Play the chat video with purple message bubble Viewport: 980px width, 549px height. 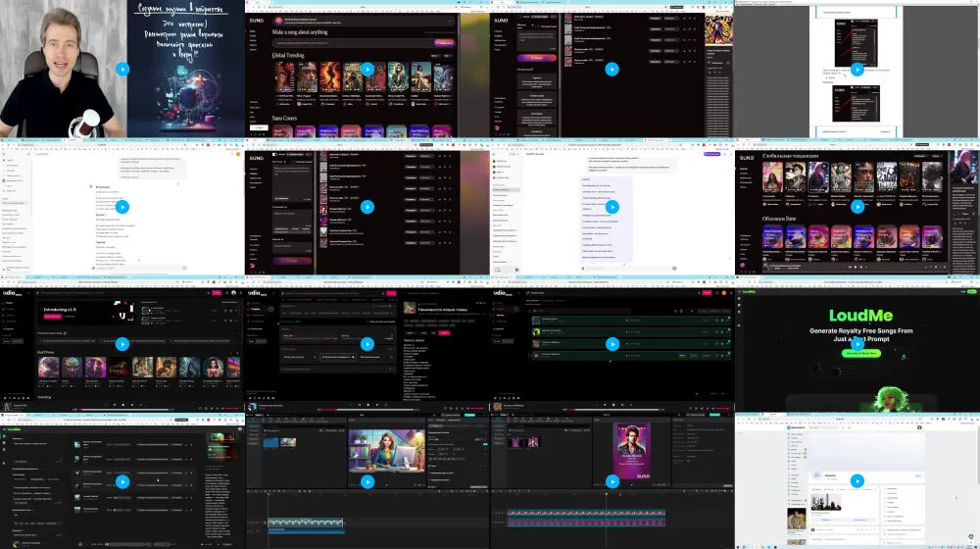click(612, 206)
